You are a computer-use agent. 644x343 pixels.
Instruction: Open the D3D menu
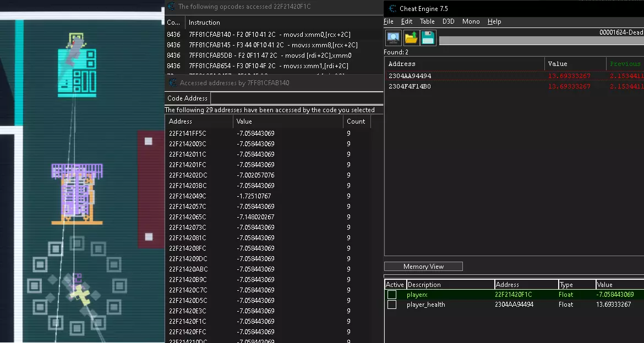pos(449,21)
